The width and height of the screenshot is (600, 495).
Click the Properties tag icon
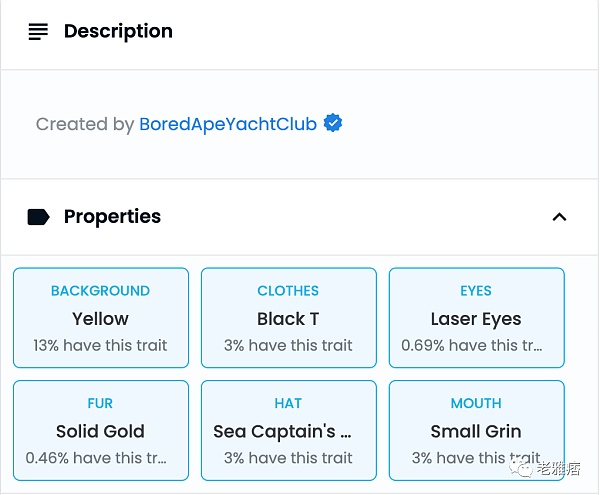pyautogui.click(x=38, y=217)
